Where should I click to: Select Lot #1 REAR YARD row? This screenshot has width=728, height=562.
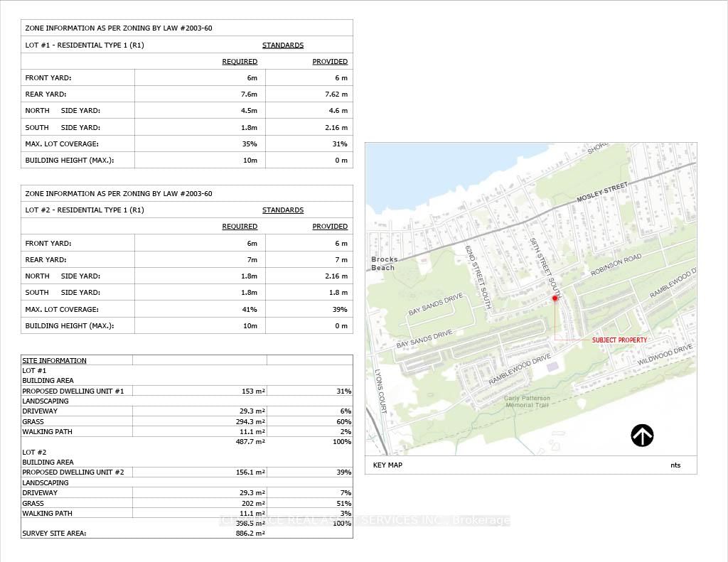pos(187,94)
